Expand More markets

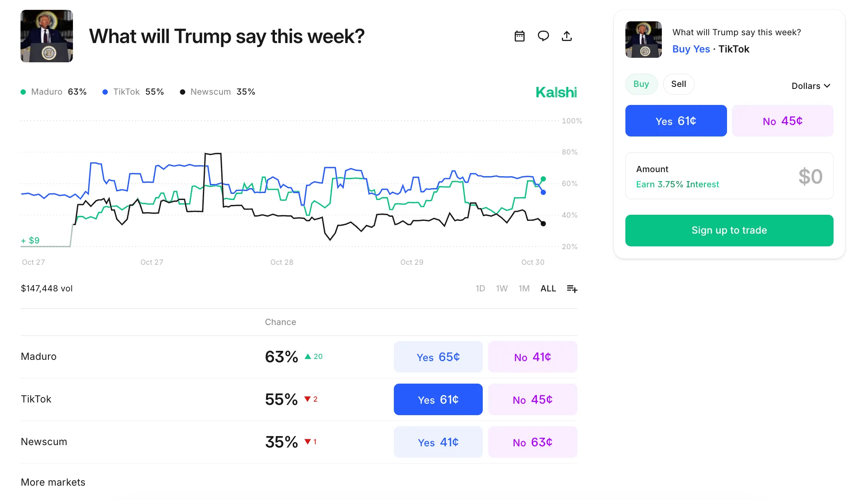point(53,482)
